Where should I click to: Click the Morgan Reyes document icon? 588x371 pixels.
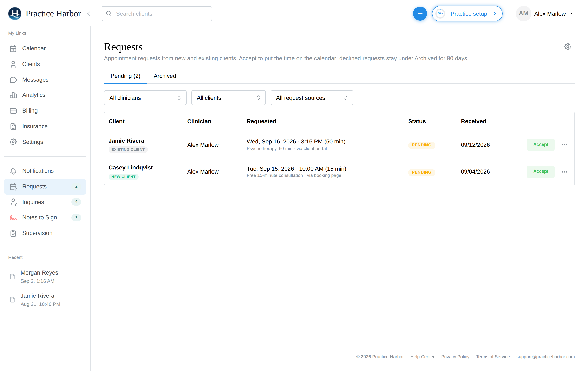tap(12, 277)
